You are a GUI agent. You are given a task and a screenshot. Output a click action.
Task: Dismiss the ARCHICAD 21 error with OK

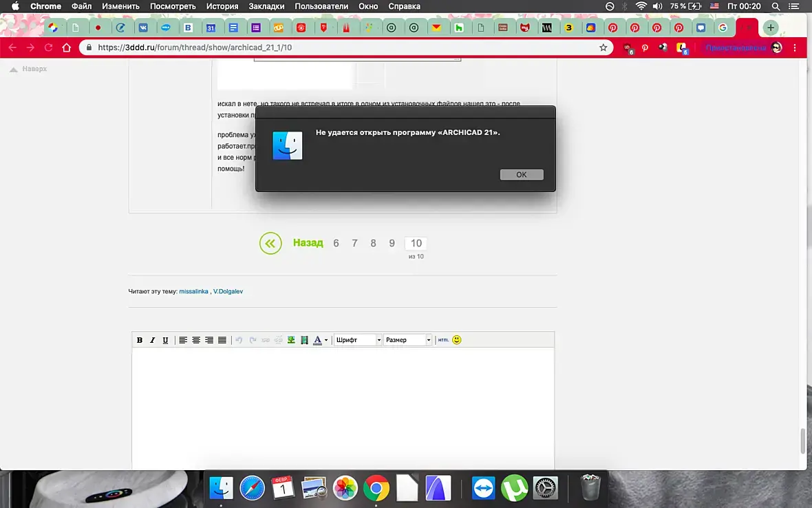[522, 175]
